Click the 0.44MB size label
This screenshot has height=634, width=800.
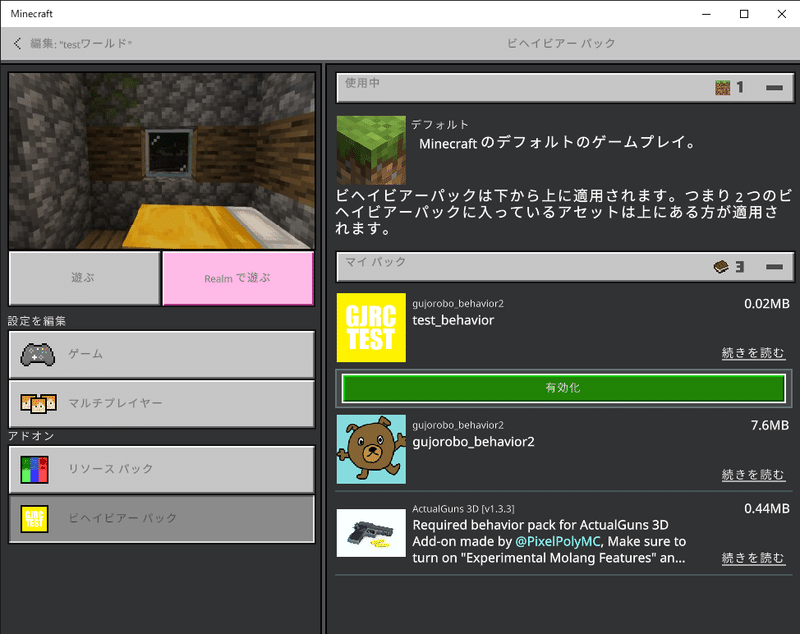(767, 509)
